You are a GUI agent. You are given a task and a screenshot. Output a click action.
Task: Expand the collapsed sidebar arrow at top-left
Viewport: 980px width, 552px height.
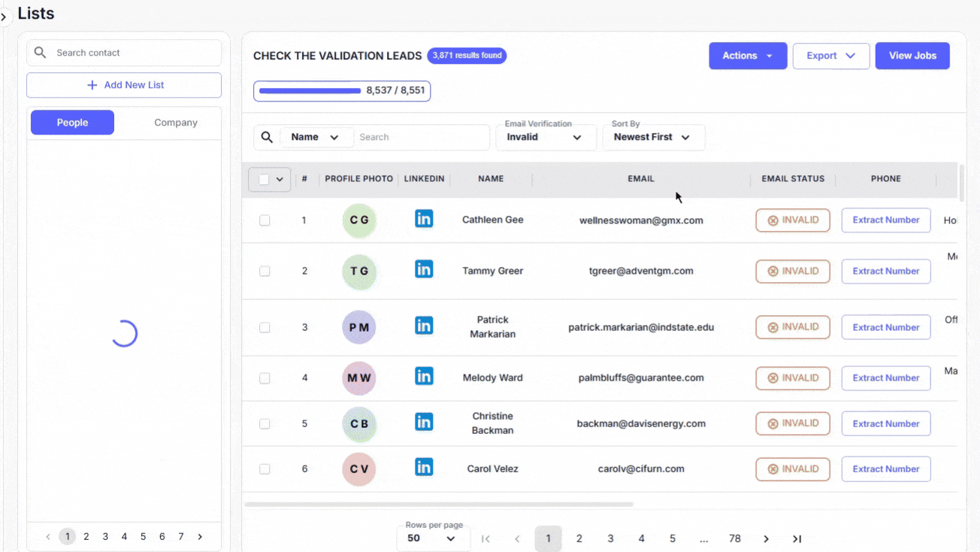point(4,17)
